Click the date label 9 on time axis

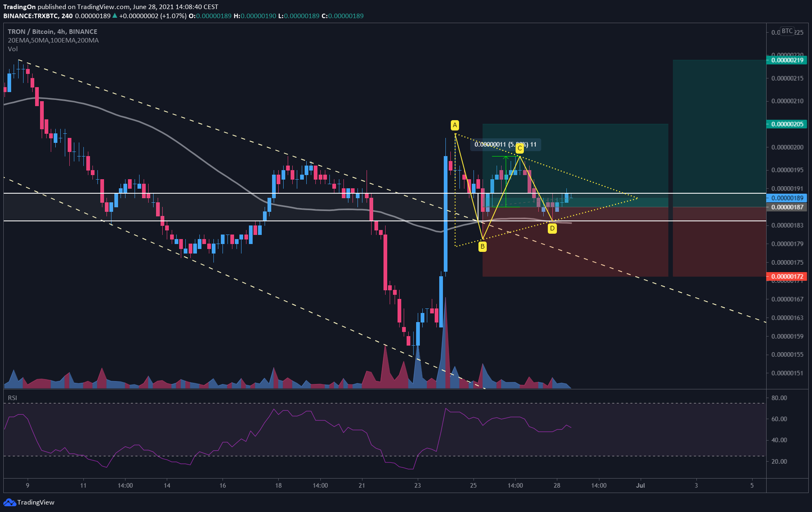click(x=28, y=486)
